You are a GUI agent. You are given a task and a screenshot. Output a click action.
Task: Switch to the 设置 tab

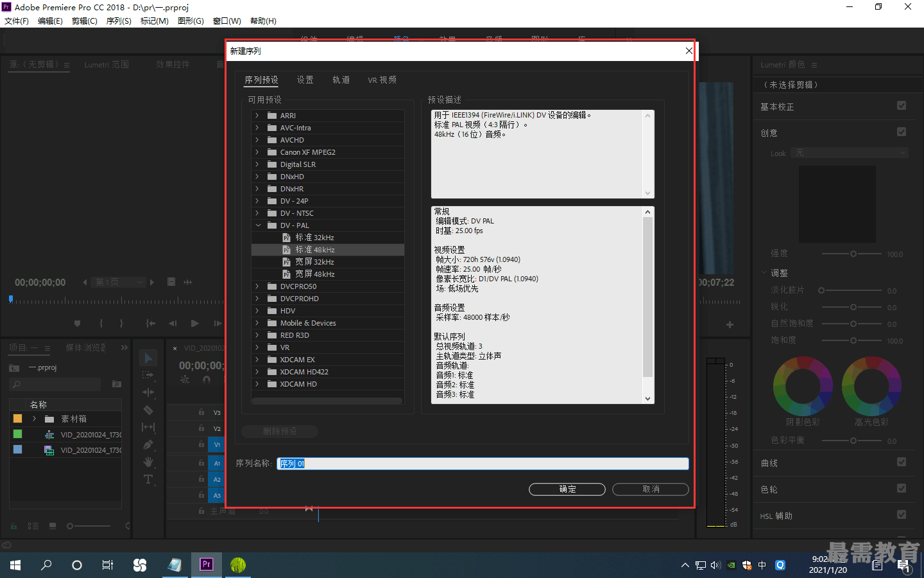point(305,80)
